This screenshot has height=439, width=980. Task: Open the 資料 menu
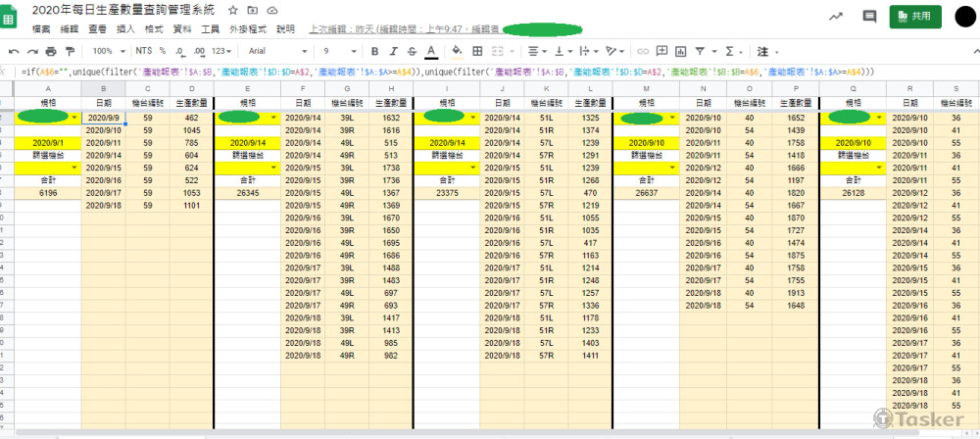pos(182,29)
